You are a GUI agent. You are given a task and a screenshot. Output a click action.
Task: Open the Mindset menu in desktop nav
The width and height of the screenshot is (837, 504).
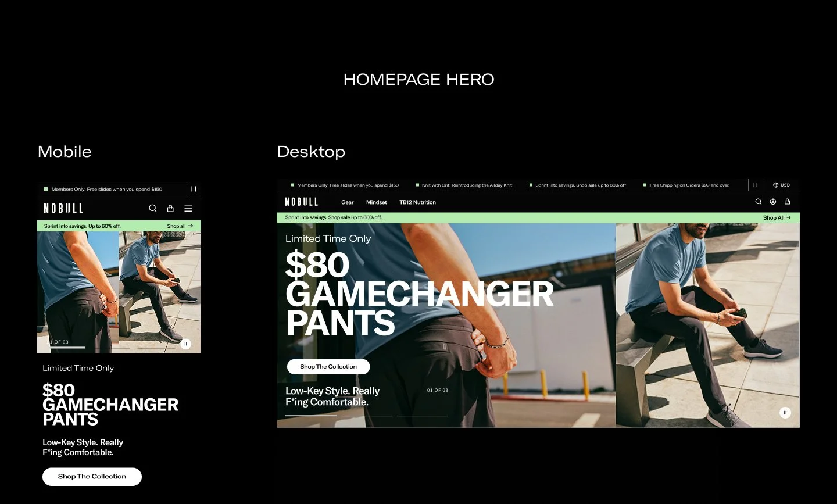click(377, 202)
